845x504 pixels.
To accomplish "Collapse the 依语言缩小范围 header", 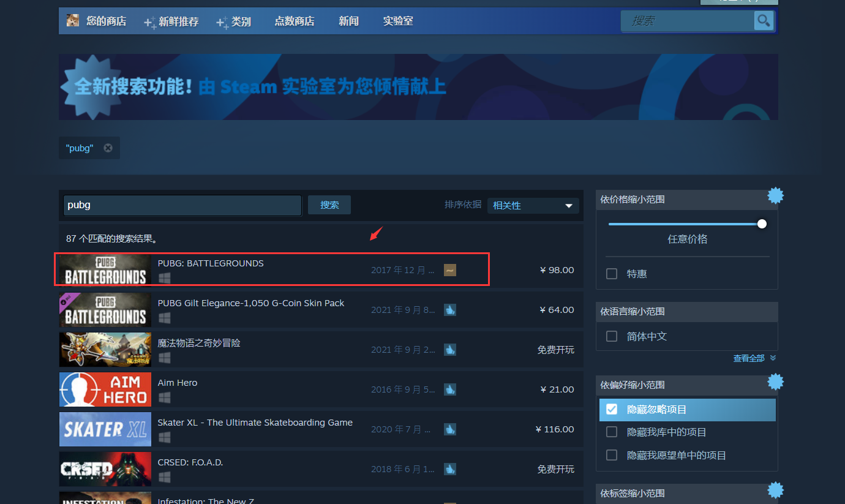I will [x=686, y=312].
